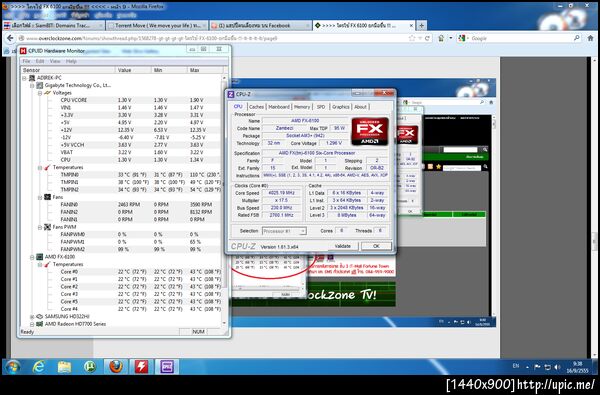
Task: Expand the AMD Radeon HD7700 Series node
Action: point(32,324)
